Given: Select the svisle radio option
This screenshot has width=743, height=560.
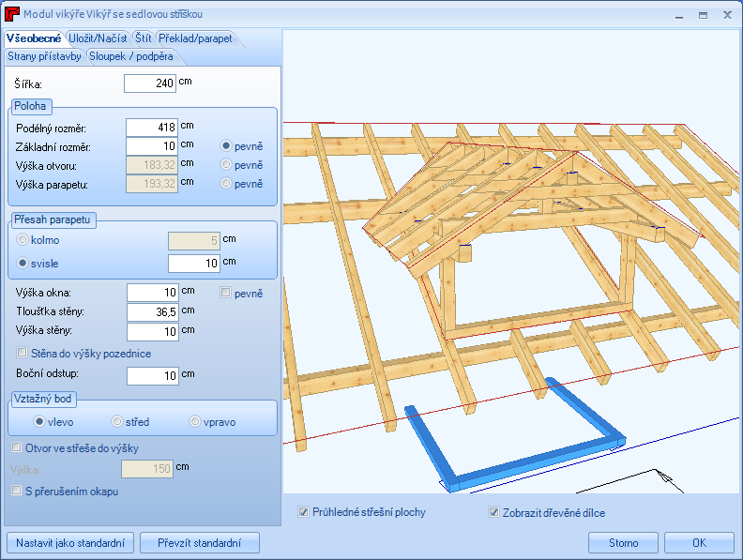Looking at the screenshot, I should click(22, 263).
